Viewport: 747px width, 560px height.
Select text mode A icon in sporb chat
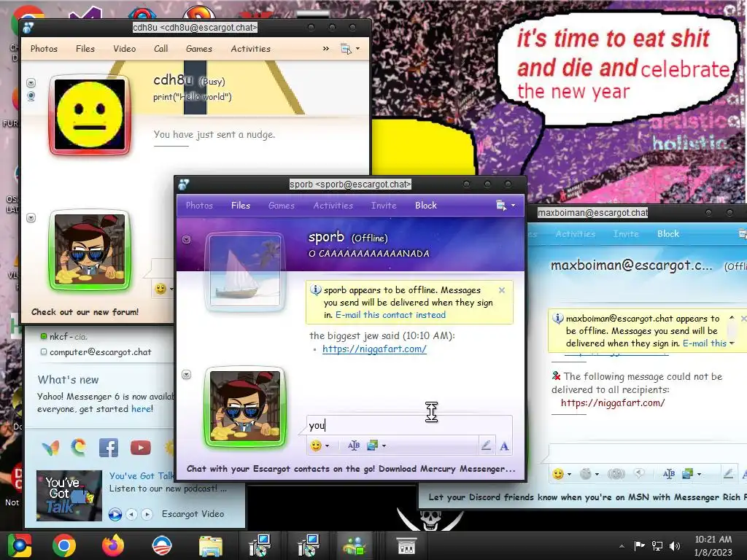click(x=504, y=446)
